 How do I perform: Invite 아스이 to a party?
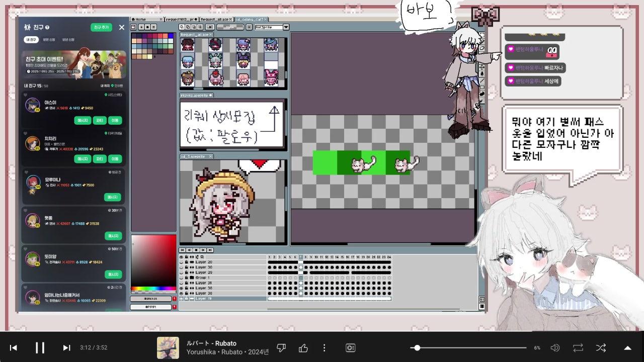click(100, 121)
